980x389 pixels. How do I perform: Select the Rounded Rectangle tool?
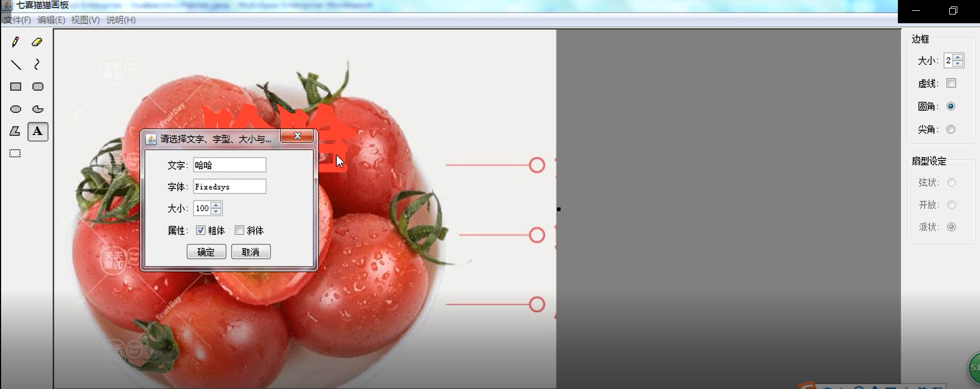(x=38, y=86)
